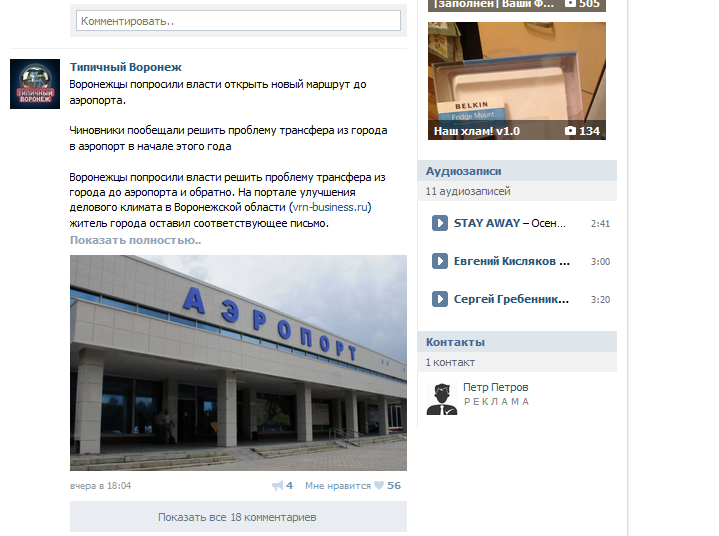The width and height of the screenshot is (719, 536).
Task: Open the vrn-business.ru link
Action: [330, 207]
